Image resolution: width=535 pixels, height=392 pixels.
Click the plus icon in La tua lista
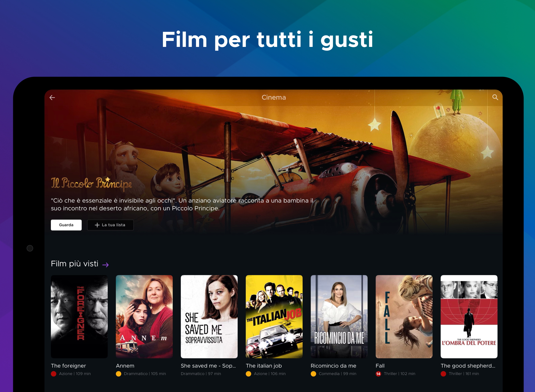pyautogui.click(x=97, y=225)
